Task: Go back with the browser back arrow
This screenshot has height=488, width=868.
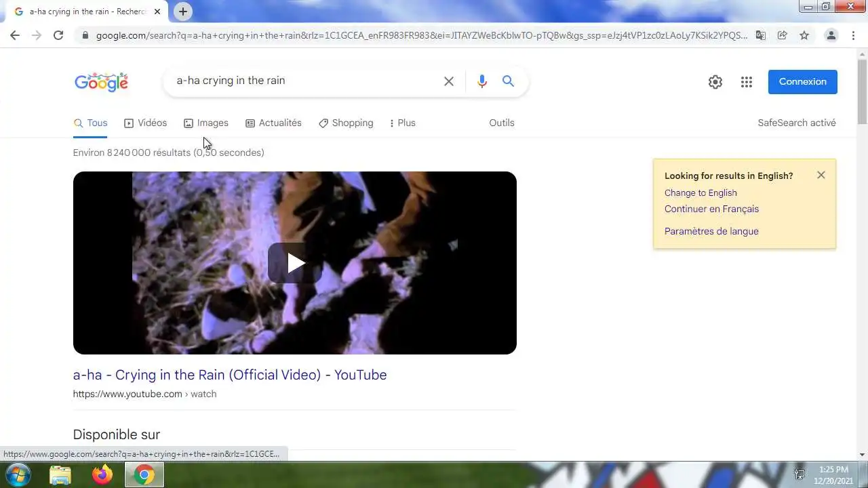Action: click(x=15, y=35)
